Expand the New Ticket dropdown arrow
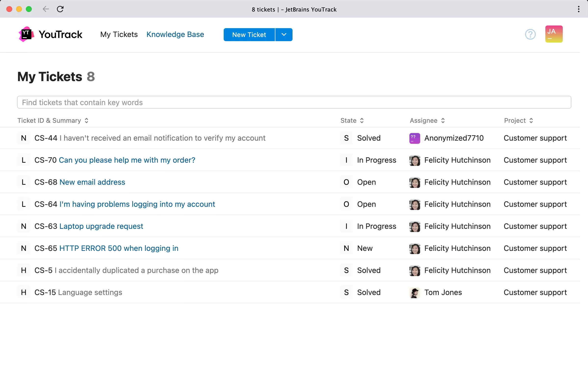The image size is (588, 392). coord(283,35)
